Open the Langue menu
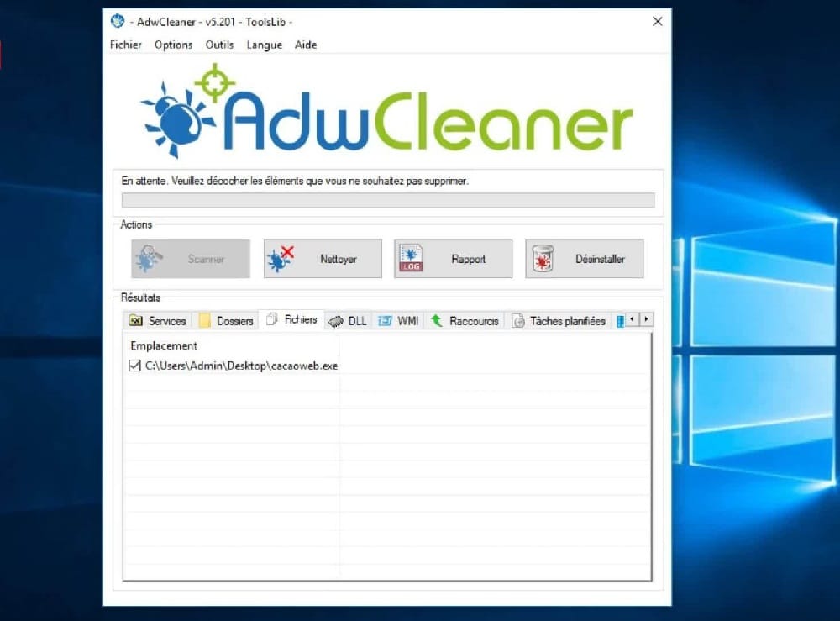Image resolution: width=840 pixels, height=621 pixels. tap(264, 45)
